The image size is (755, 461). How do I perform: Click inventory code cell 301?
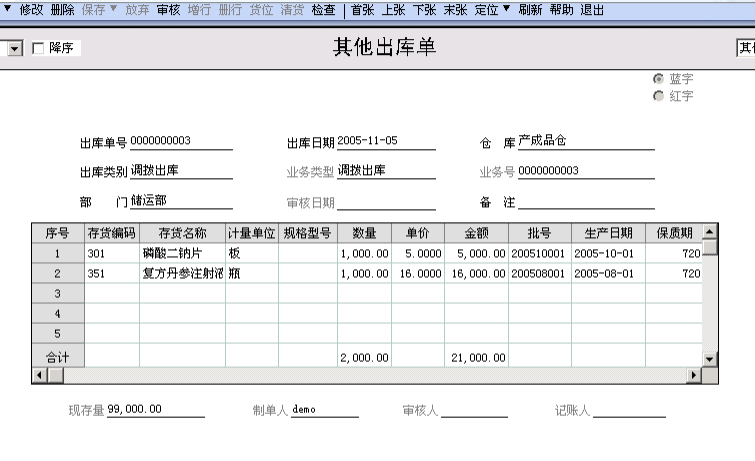[x=112, y=253]
